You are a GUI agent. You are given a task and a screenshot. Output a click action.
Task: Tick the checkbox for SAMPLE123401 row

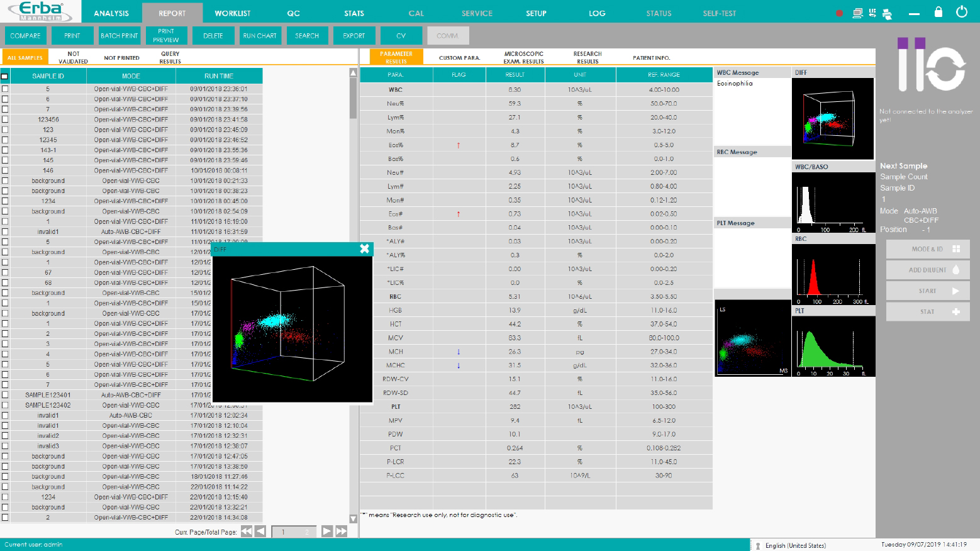tap(5, 395)
